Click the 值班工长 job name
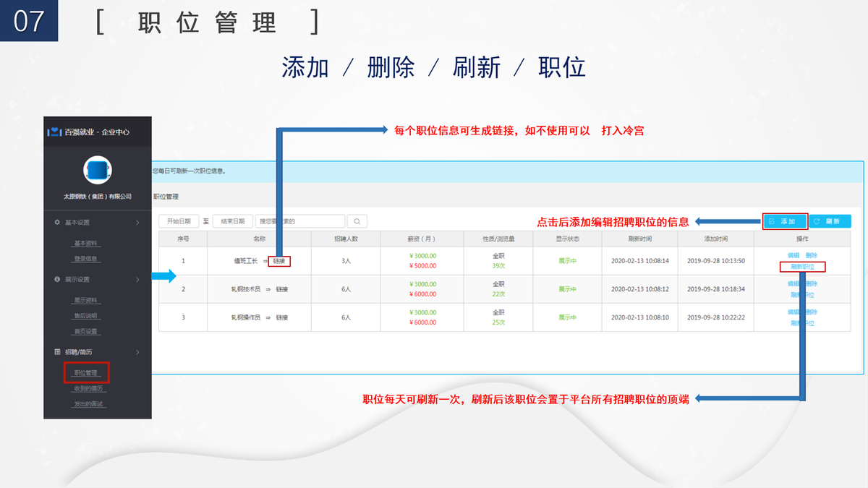 pyautogui.click(x=245, y=261)
